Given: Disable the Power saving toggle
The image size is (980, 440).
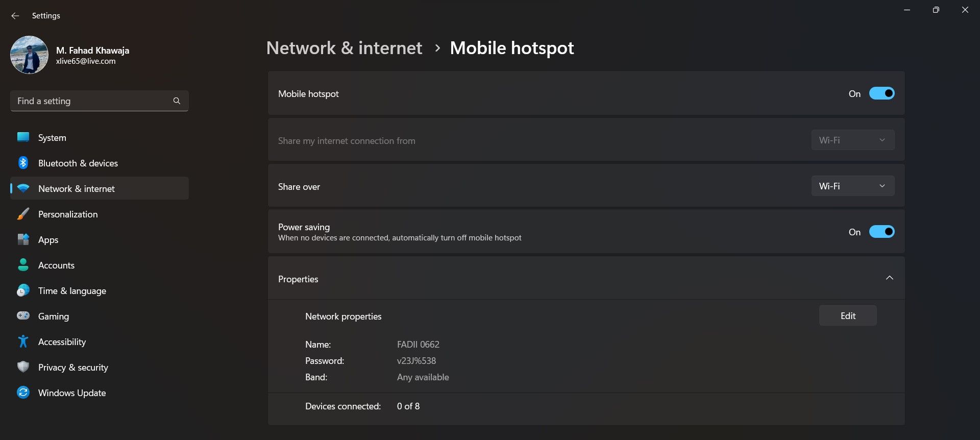Looking at the screenshot, I should click(881, 231).
